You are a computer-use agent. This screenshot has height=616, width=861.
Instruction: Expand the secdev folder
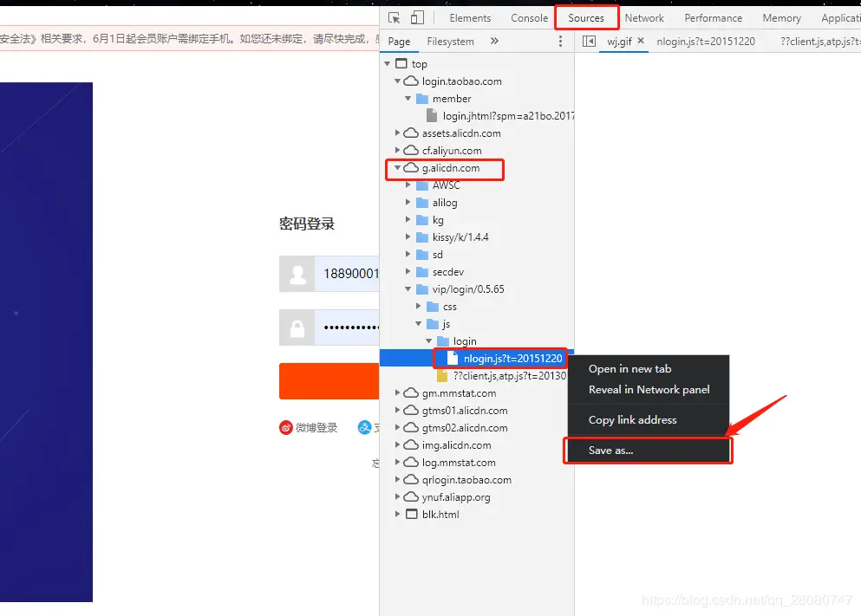[x=408, y=271]
